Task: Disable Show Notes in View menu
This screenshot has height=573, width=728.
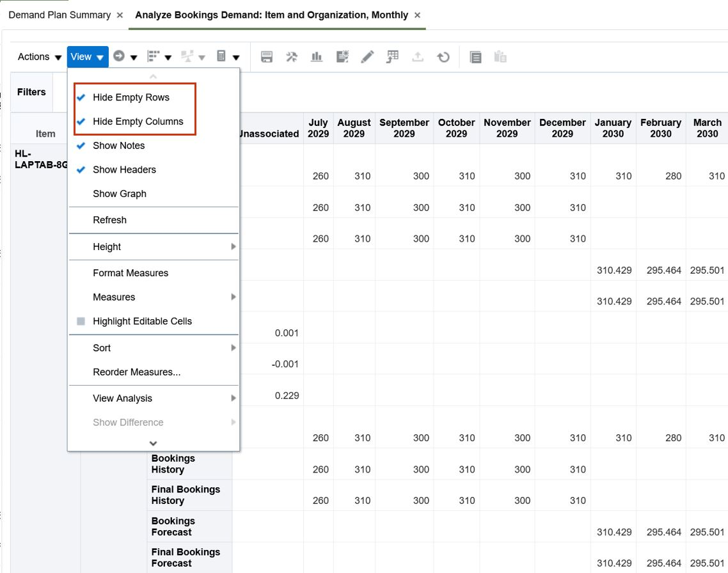Action: click(118, 146)
